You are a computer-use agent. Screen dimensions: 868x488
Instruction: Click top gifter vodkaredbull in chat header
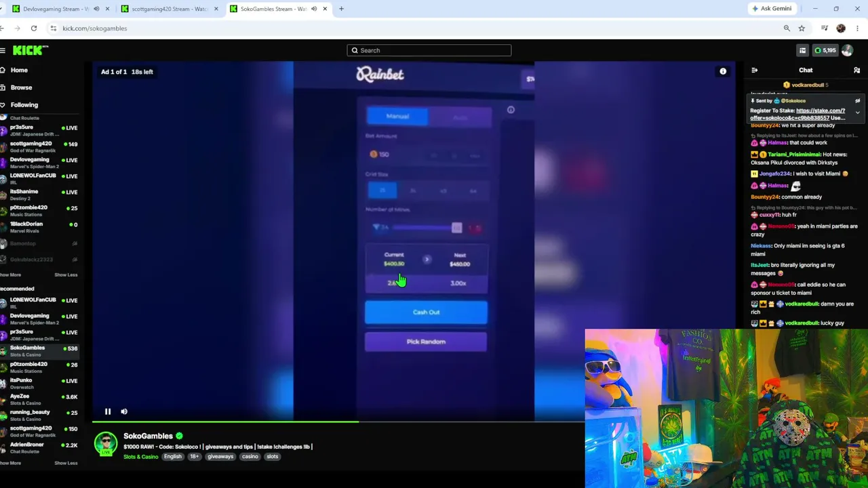pyautogui.click(x=808, y=85)
